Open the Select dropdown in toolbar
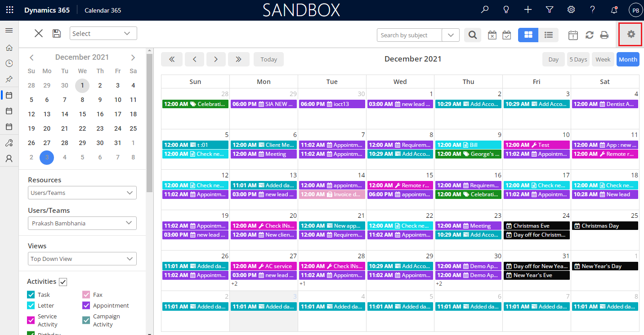644x335 pixels. [x=103, y=33]
